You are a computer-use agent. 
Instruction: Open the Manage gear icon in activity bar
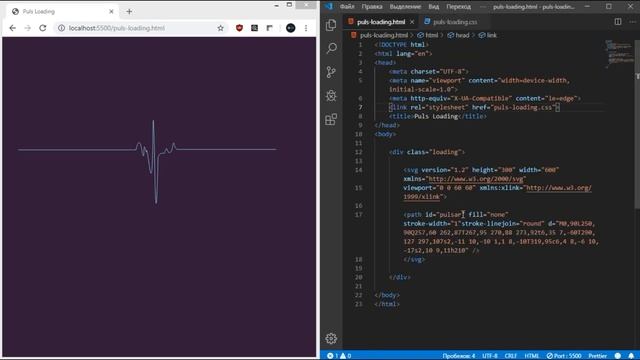click(331, 338)
